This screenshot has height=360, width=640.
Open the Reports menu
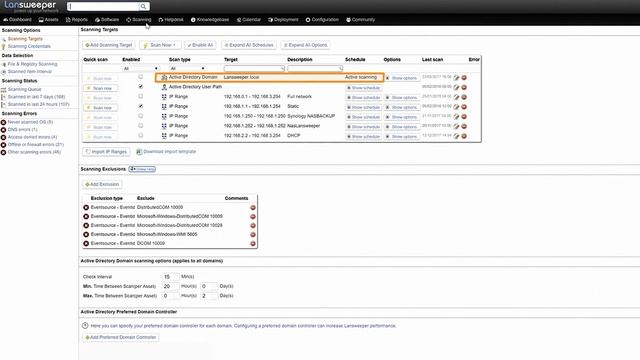77,20
